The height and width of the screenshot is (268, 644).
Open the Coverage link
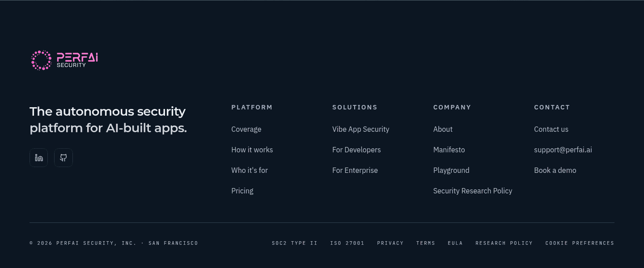click(246, 129)
